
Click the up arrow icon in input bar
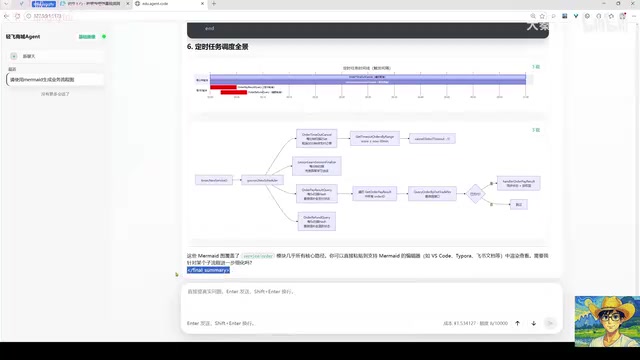(x=518, y=323)
